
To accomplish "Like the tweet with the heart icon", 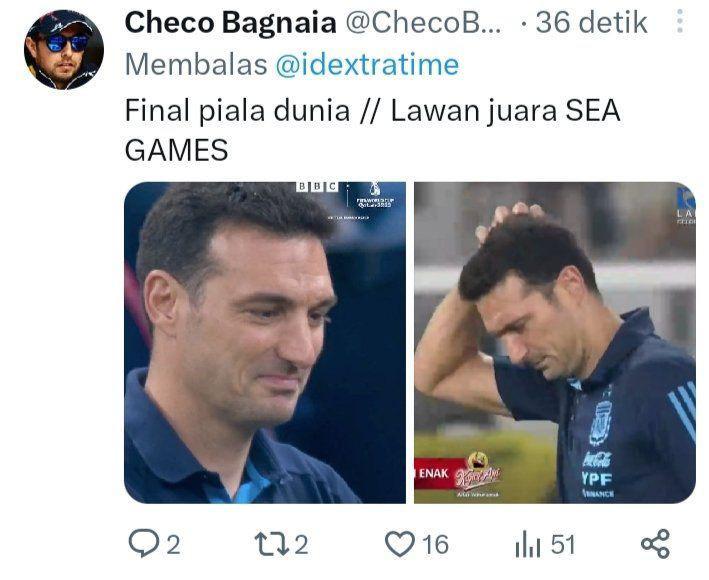I will [400, 544].
